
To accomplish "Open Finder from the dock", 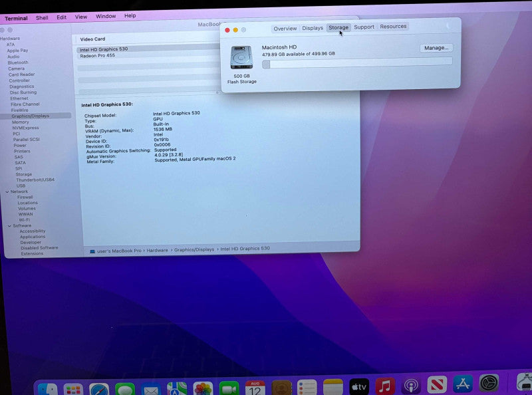I will pos(47,389).
